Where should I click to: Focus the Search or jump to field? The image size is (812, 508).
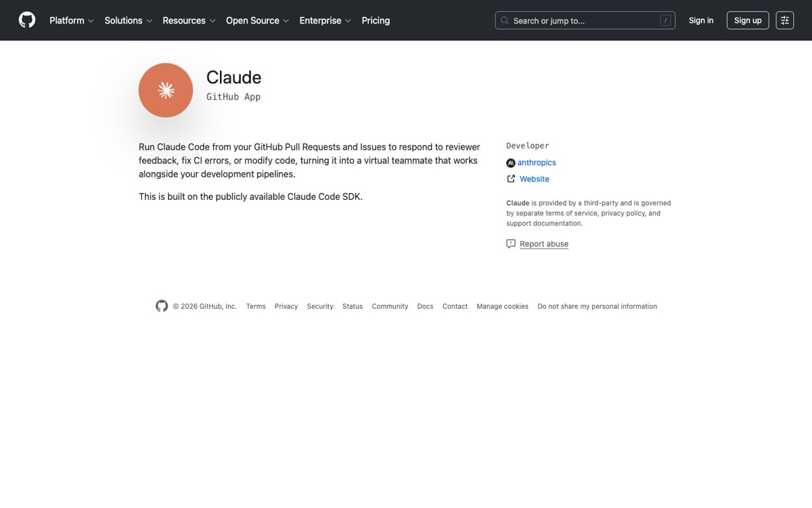(x=585, y=20)
